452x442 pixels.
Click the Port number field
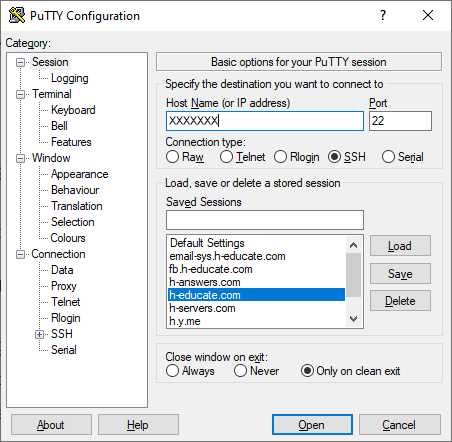click(400, 121)
